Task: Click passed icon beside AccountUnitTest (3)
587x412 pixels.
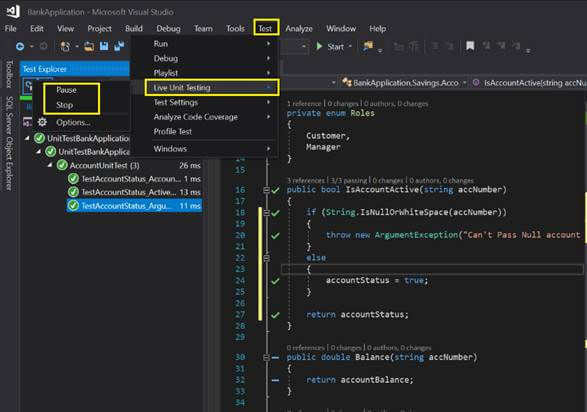Action: point(62,165)
